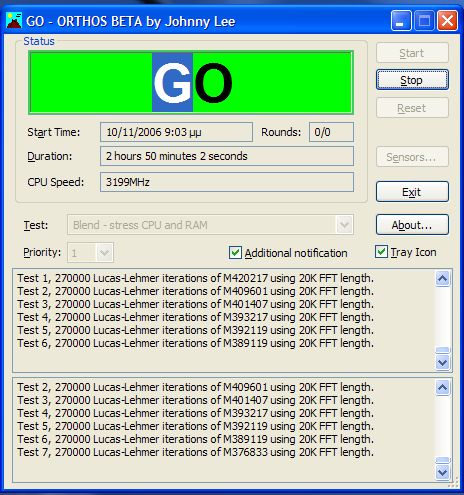Image resolution: width=464 pixels, height=495 pixels.
Task: Select Test 2 M409601 line in lower log
Action: click(x=196, y=387)
